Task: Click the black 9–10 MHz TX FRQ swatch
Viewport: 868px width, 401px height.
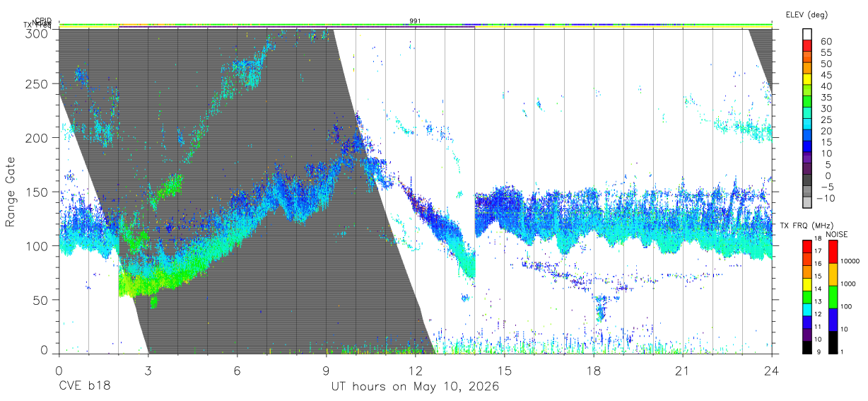Action: pyautogui.click(x=807, y=347)
